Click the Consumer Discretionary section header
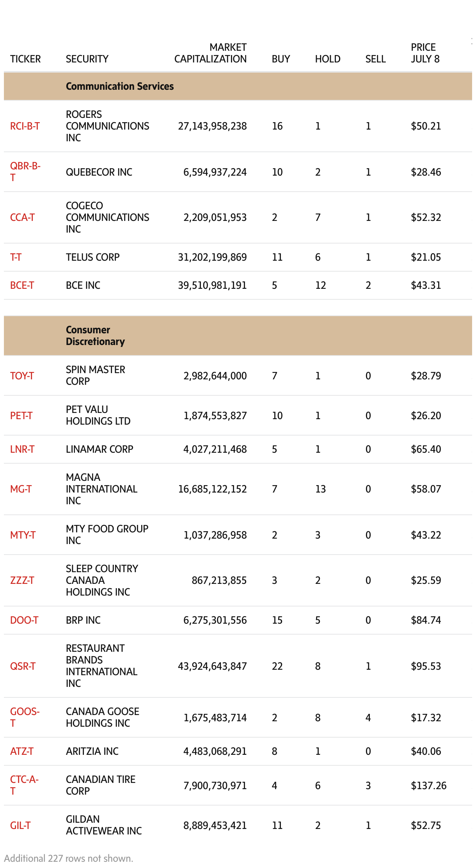 pos(95,336)
